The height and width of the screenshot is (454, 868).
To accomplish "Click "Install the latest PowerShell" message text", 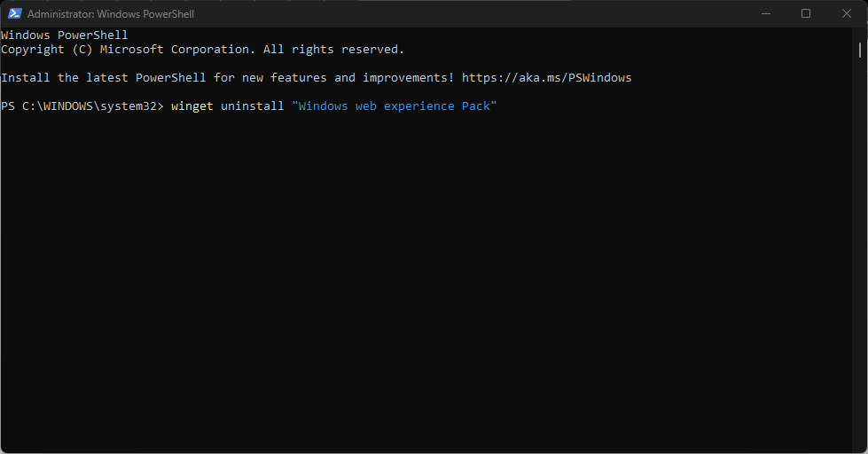I will [104, 78].
